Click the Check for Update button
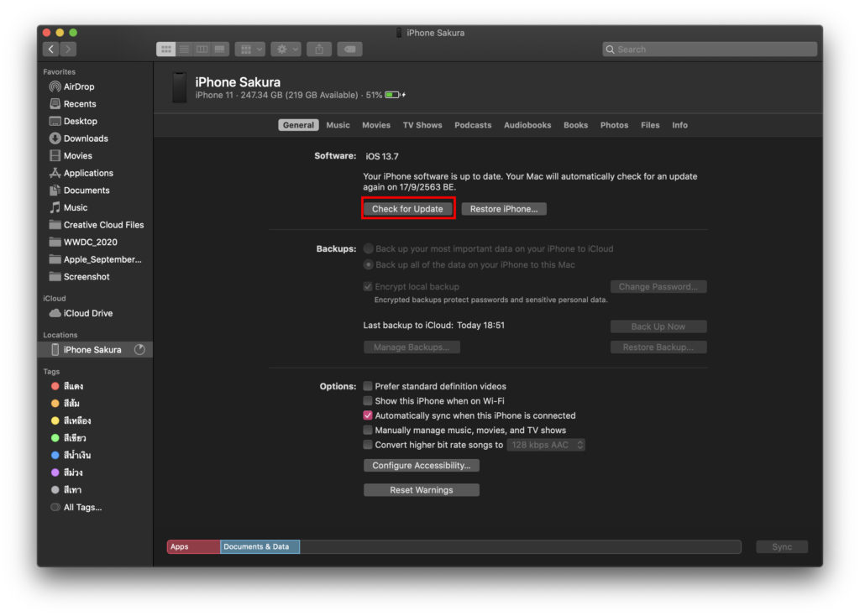Screen dimensions: 860x616 [407, 209]
